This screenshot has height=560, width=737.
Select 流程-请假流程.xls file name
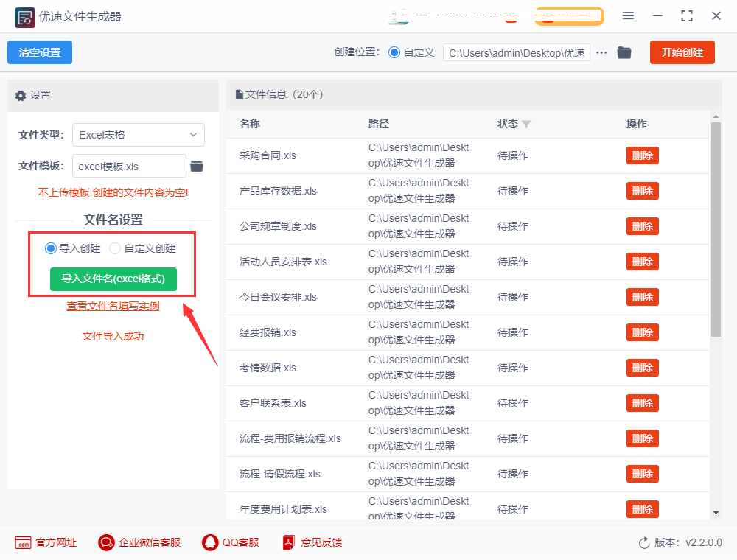click(x=279, y=474)
